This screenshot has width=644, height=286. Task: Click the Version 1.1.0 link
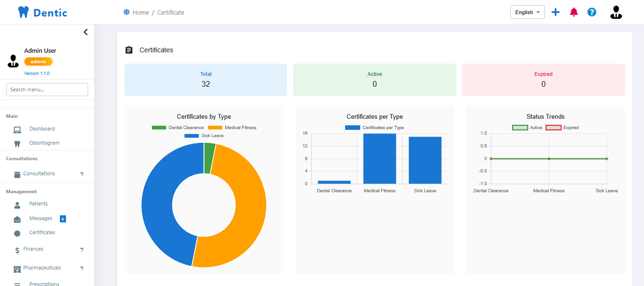[37, 74]
